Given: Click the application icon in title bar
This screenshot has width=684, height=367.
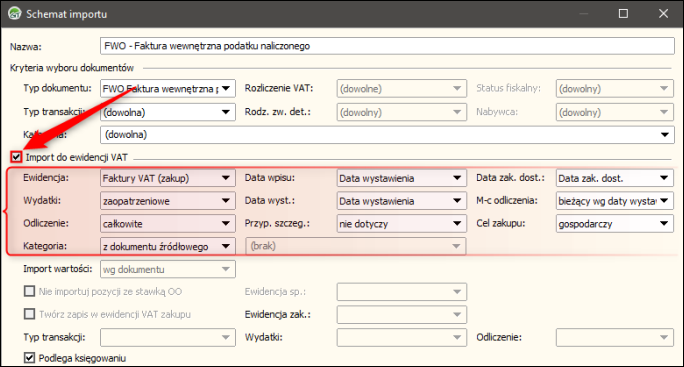Looking at the screenshot, I should pyautogui.click(x=15, y=14).
